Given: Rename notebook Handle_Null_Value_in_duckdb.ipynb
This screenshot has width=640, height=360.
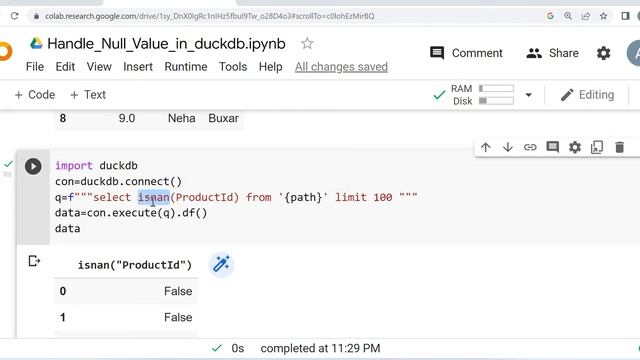Looking at the screenshot, I should (166, 44).
